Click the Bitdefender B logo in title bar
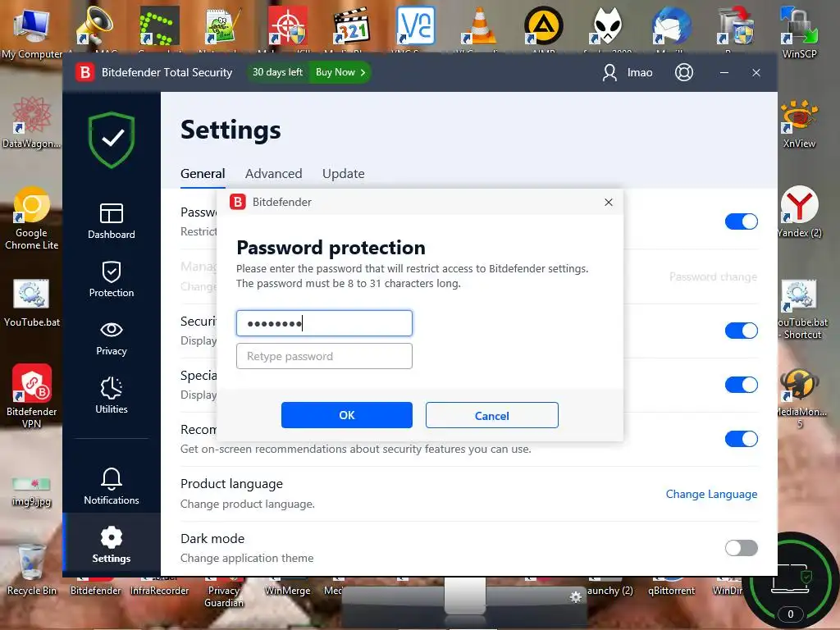The width and height of the screenshot is (840, 630). coord(84,72)
